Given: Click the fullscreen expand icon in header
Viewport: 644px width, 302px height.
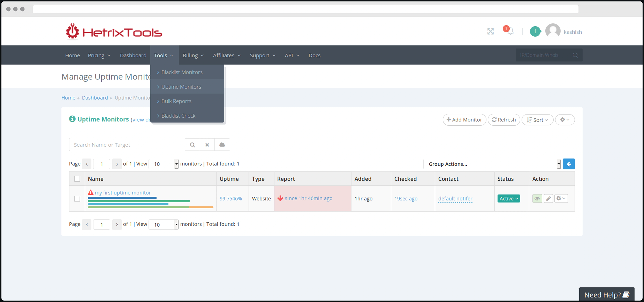Looking at the screenshot, I should coord(490,31).
